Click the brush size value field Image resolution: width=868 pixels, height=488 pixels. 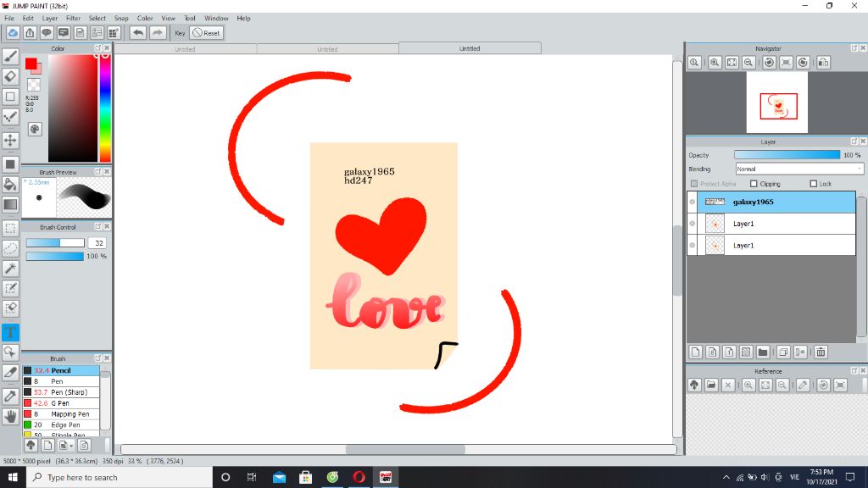coord(98,243)
